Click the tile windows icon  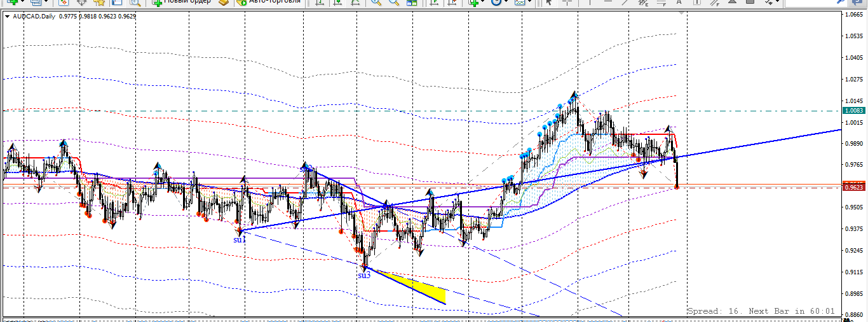coord(412,3)
